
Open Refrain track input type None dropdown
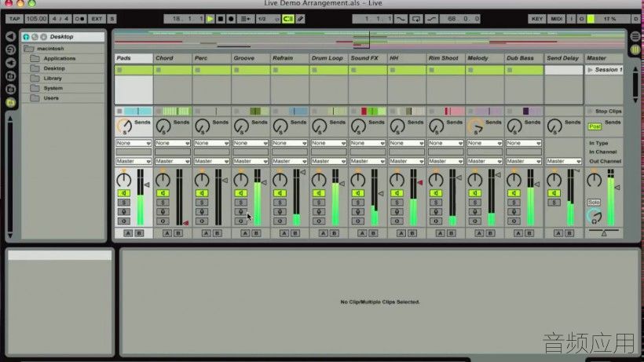290,143
